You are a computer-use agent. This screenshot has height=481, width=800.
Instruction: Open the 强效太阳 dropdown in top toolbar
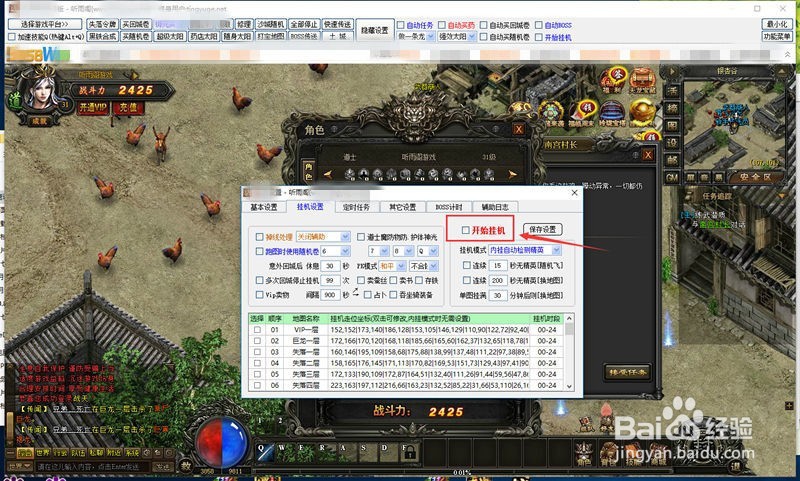(x=457, y=36)
